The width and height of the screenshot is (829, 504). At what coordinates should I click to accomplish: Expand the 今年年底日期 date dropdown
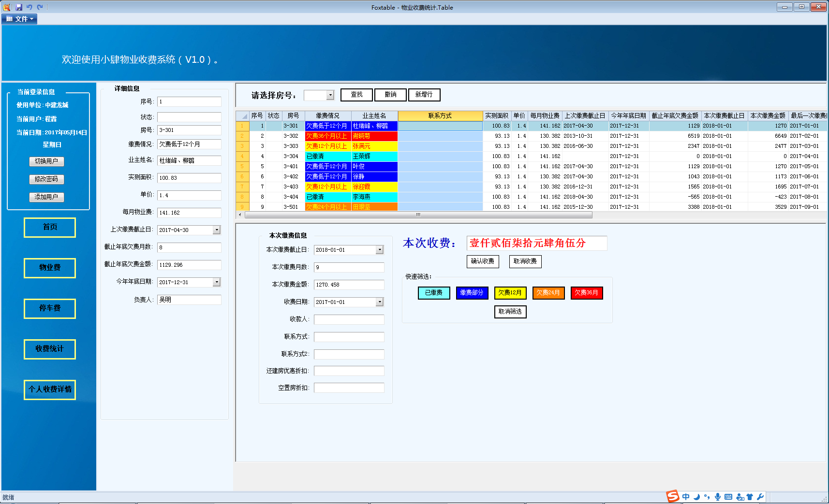217,282
